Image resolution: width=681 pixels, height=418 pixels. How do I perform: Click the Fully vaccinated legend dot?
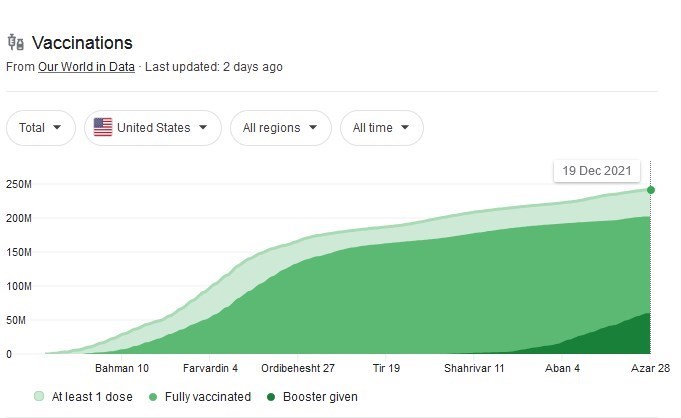(x=151, y=397)
